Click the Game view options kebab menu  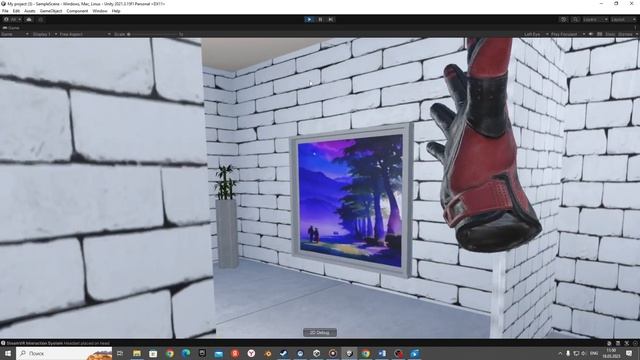(636, 28)
